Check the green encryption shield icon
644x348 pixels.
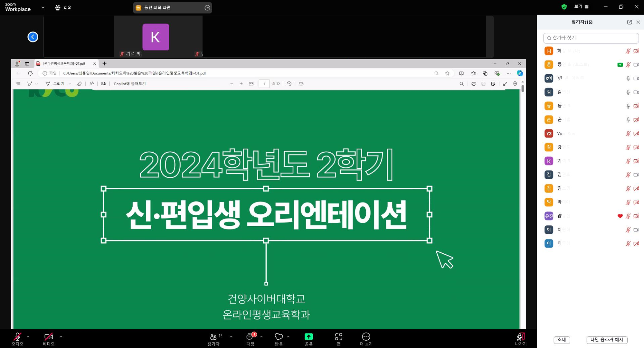(564, 7)
